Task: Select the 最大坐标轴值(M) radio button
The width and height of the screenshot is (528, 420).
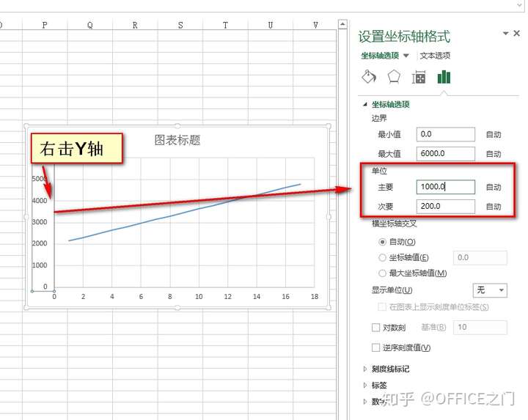Action: (382, 273)
